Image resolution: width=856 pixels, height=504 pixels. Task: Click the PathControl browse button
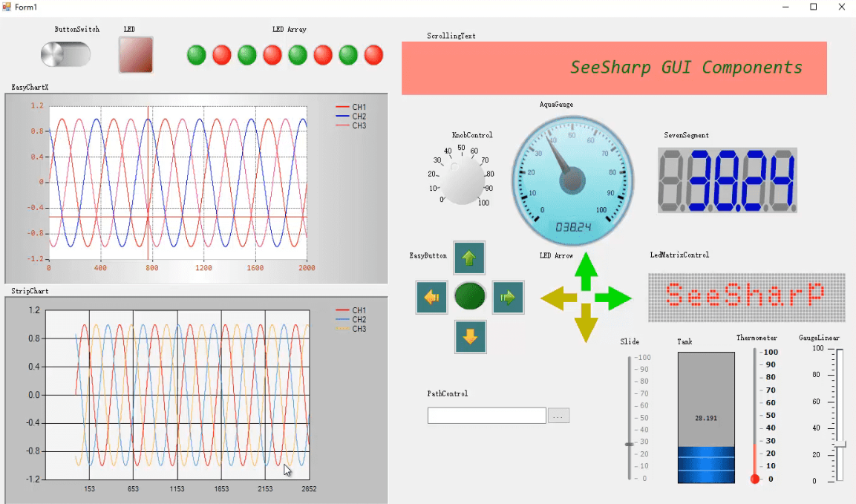coord(558,416)
